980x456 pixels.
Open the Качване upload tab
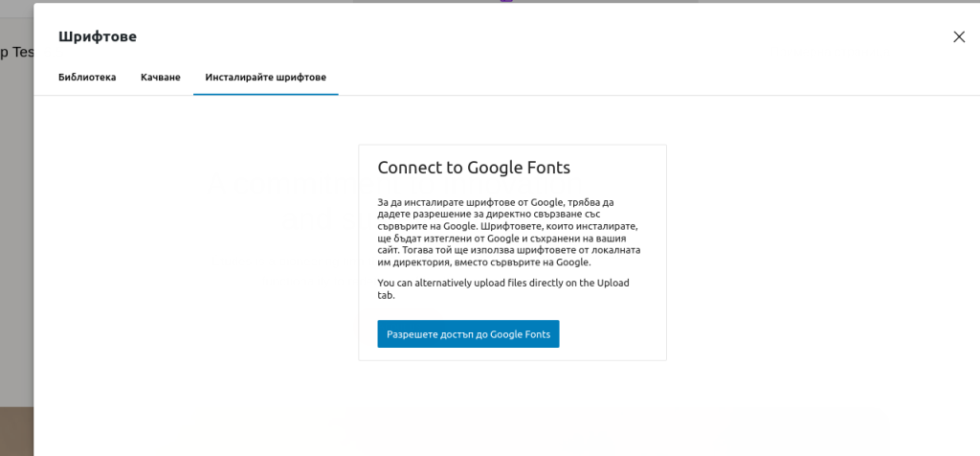pos(161,78)
